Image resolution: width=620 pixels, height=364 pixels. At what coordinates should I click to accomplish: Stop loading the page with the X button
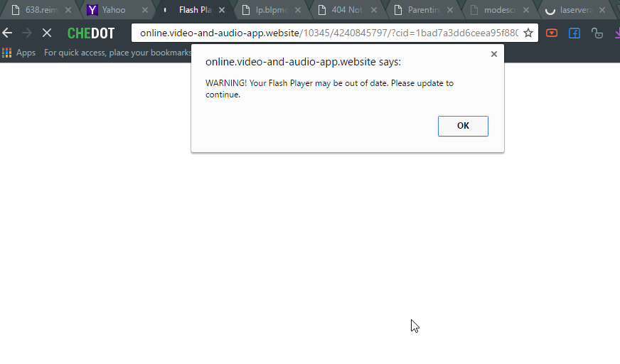[47, 33]
